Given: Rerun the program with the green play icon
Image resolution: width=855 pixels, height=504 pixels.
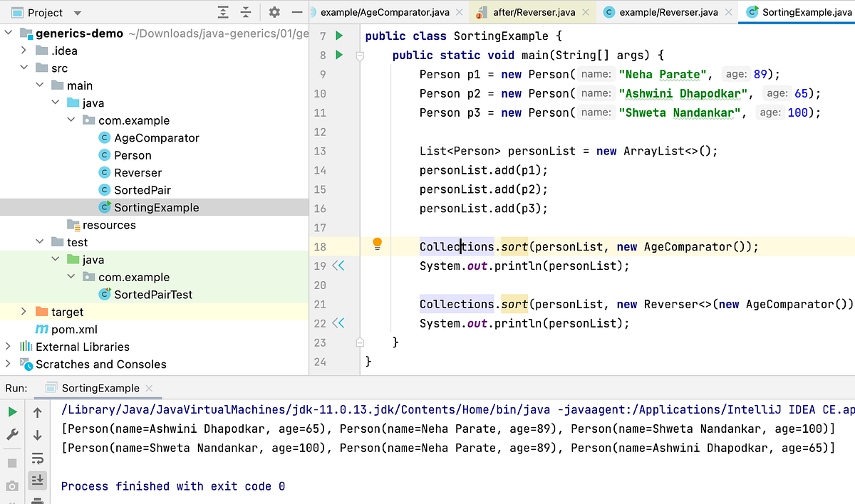Looking at the screenshot, I should (x=12, y=413).
